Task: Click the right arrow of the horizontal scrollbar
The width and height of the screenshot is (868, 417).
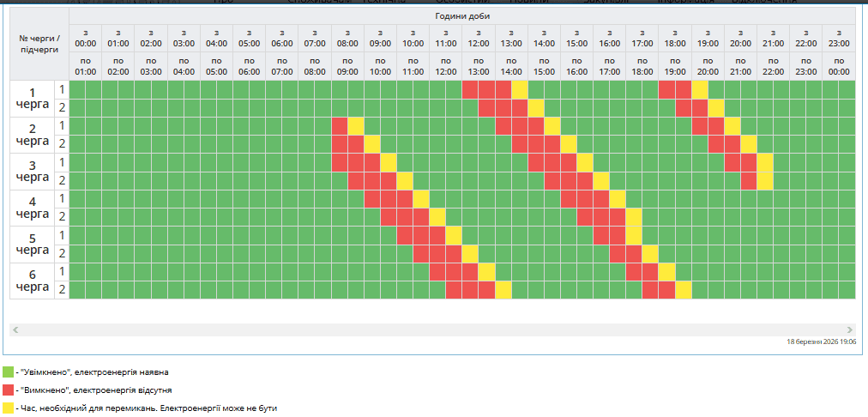Action: coord(850,329)
